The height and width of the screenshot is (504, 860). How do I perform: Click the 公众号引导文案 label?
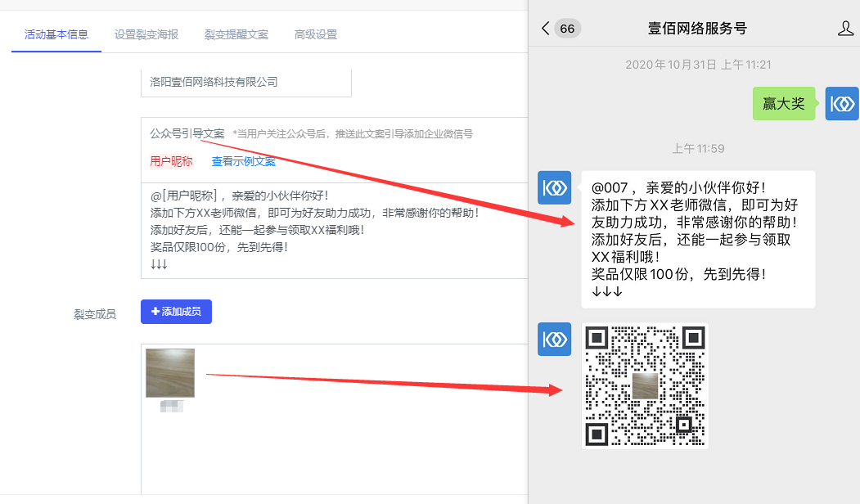[187, 134]
